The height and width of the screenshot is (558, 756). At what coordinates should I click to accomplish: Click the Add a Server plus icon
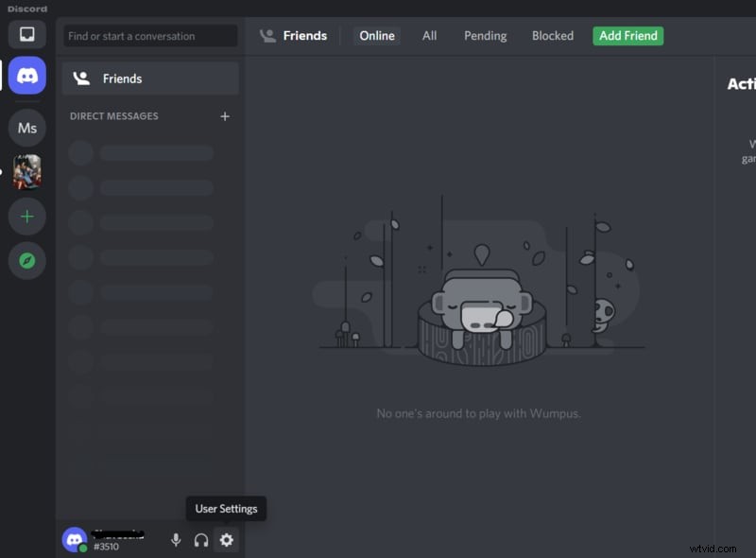26,217
